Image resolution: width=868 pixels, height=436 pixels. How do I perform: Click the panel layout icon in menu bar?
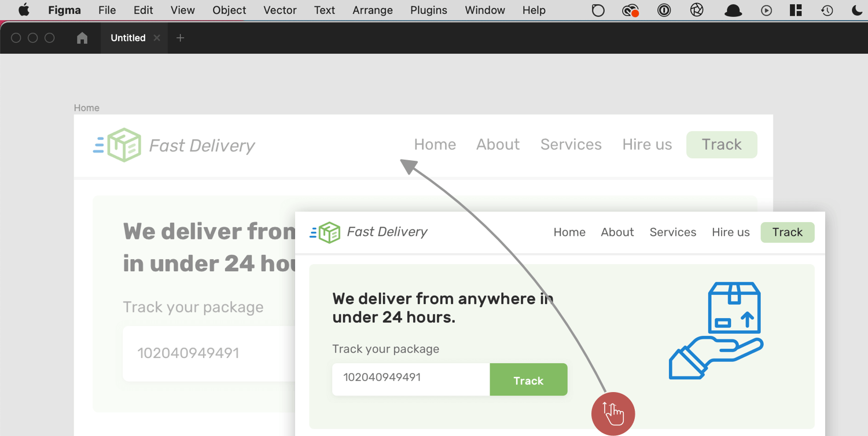(796, 10)
